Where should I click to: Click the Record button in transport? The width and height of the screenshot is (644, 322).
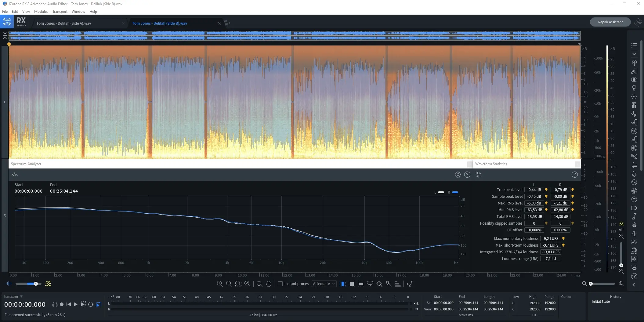pos(62,304)
